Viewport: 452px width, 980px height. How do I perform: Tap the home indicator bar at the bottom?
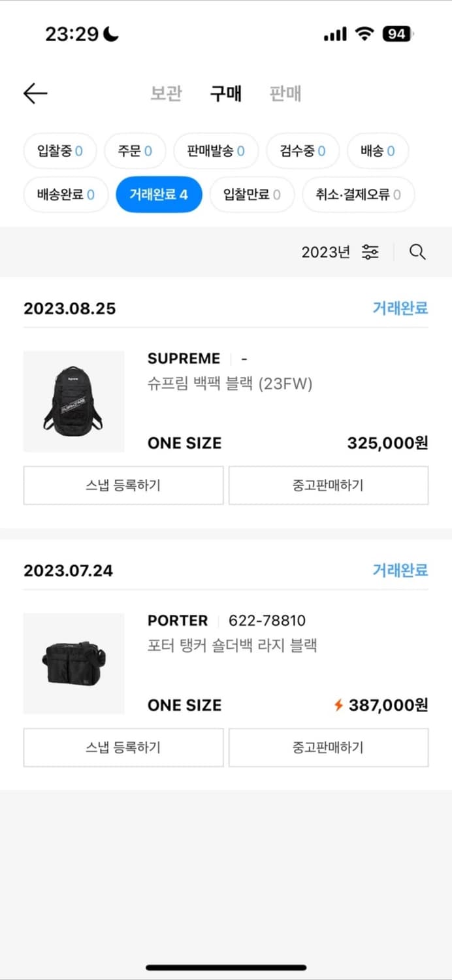point(226,966)
